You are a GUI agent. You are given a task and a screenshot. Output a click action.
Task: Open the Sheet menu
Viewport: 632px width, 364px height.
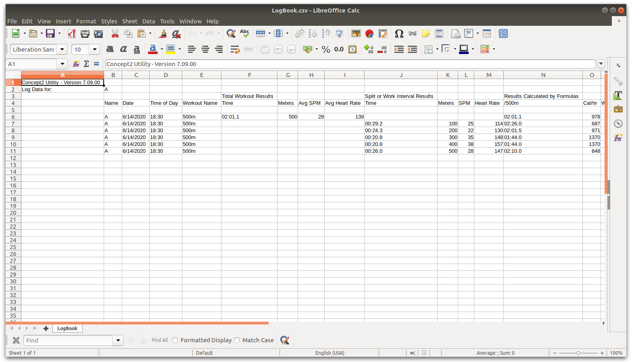click(x=129, y=21)
